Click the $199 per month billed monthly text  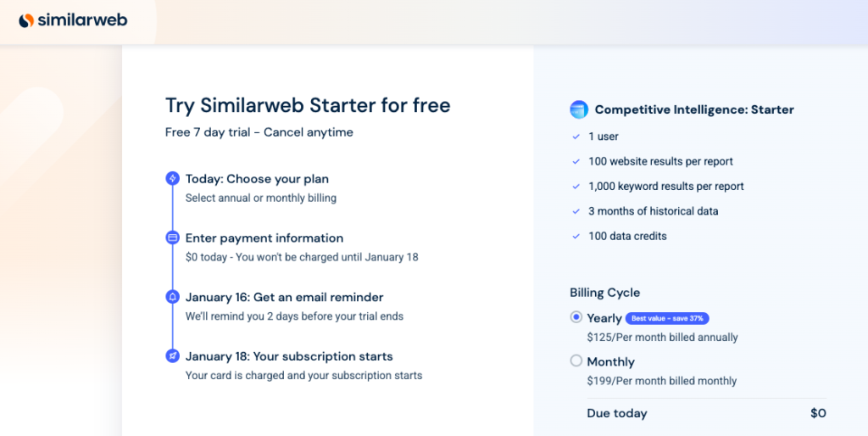(x=661, y=381)
